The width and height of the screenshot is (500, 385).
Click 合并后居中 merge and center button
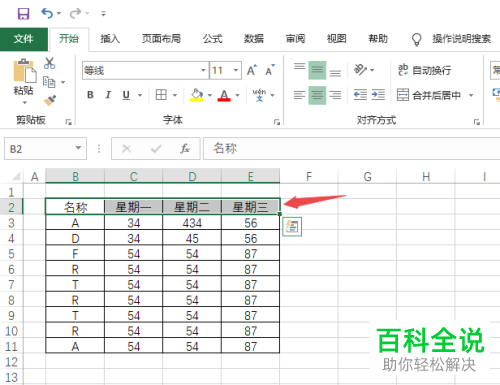(429, 95)
